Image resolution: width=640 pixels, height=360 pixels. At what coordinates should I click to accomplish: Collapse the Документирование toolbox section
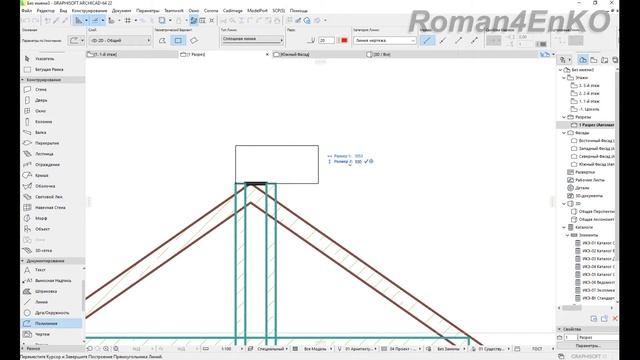point(23,260)
